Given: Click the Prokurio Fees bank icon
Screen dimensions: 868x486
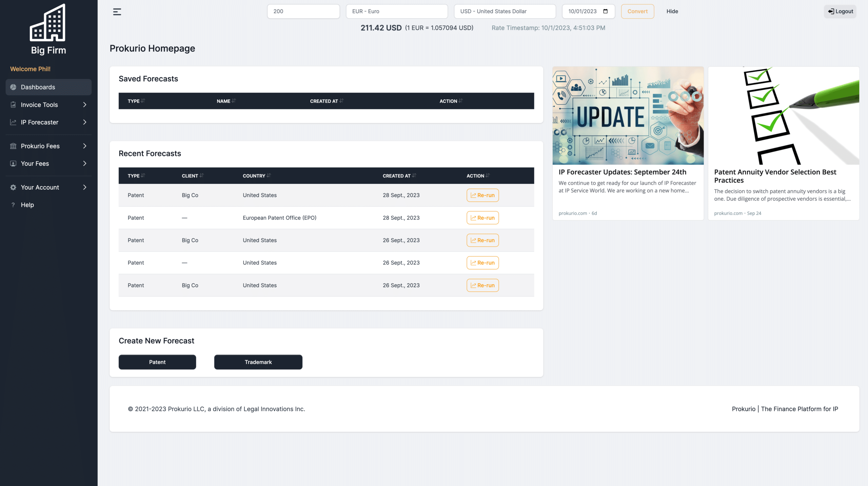Looking at the screenshot, I should 13,146.
